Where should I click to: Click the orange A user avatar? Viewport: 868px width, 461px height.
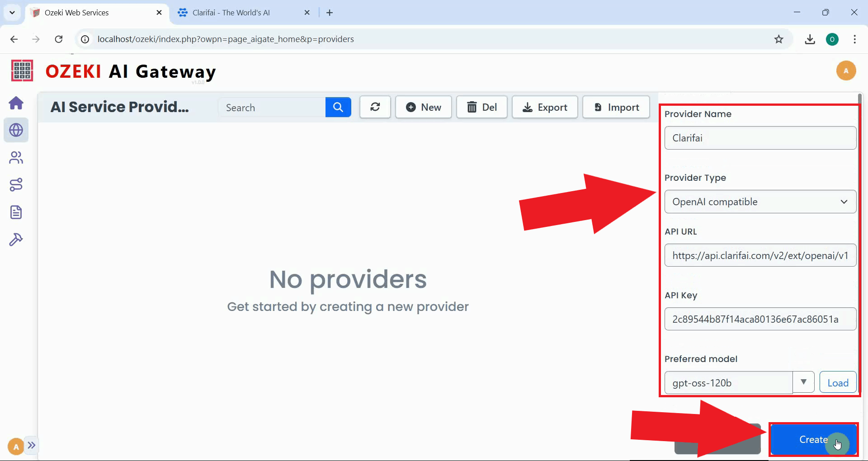(846, 71)
